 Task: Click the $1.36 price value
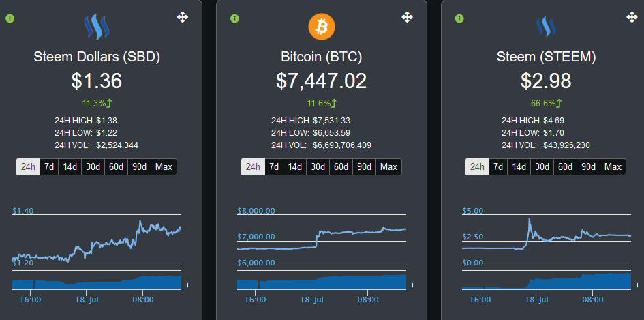[x=97, y=81]
